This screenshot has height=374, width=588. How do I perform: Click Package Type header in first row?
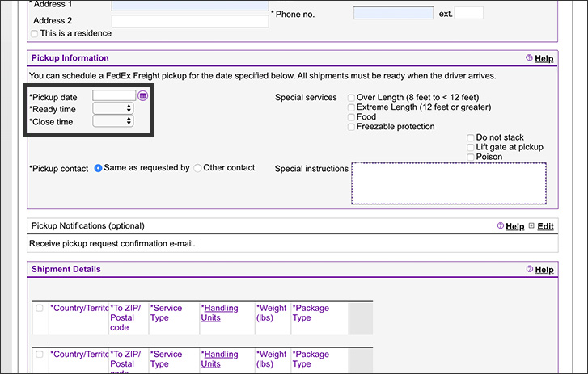(311, 313)
